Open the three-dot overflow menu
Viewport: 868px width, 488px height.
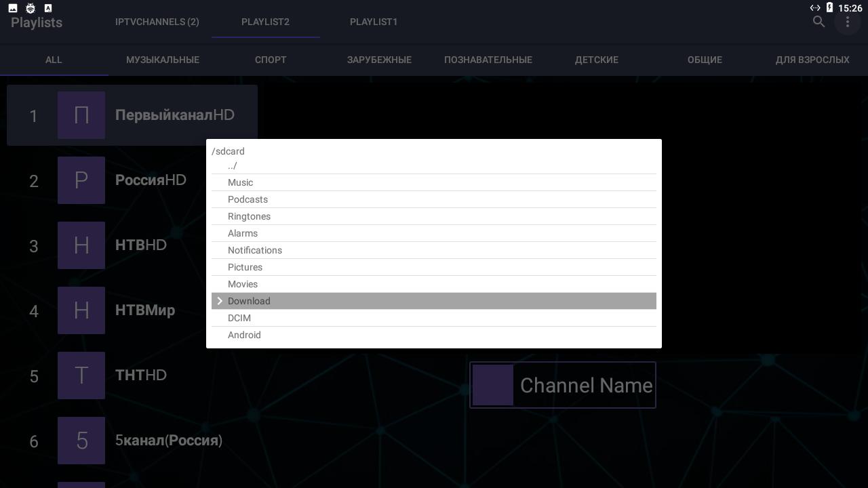[847, 22]
